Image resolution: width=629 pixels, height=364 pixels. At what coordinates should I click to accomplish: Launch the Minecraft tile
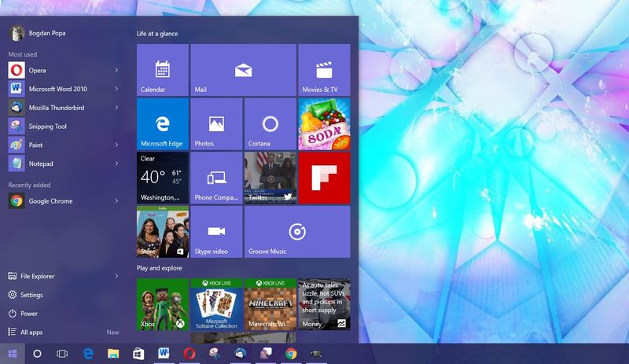point(270,304)
